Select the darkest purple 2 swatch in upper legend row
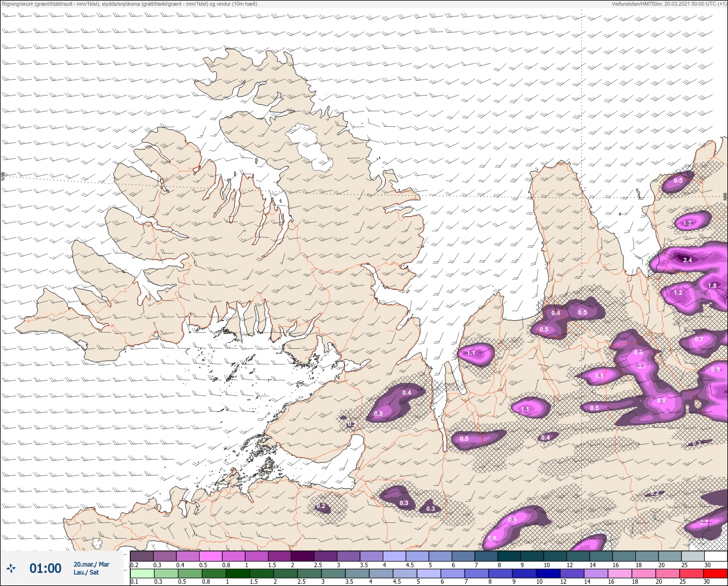The image size is (728, 586). pyautogui.click(x=302, y=556)
